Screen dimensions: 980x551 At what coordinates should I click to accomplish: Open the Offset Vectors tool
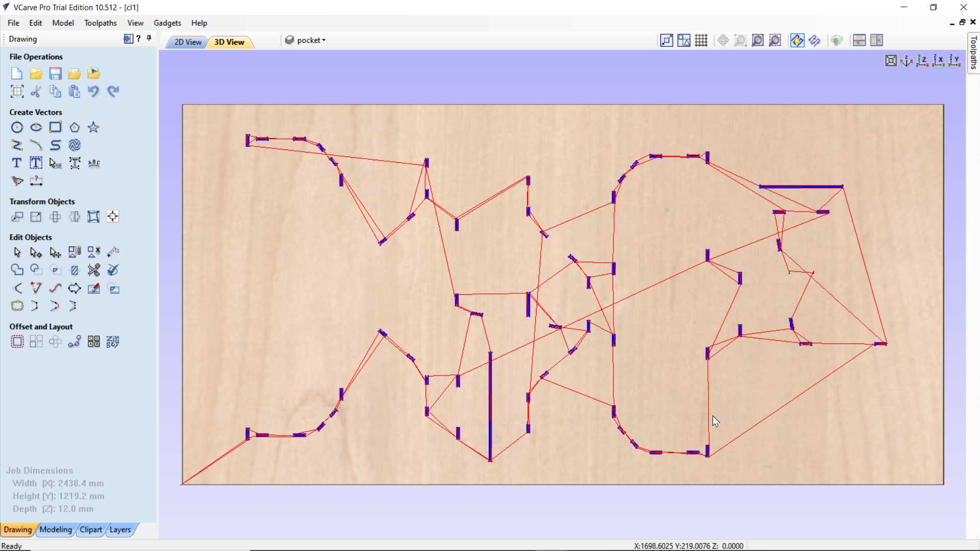pyautogui.click(x=17, y=342)
